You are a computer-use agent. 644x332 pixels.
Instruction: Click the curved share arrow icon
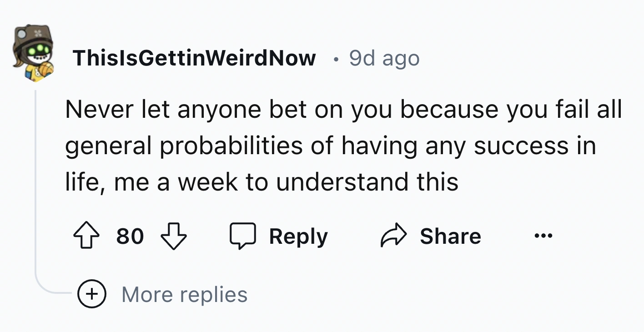392,236
